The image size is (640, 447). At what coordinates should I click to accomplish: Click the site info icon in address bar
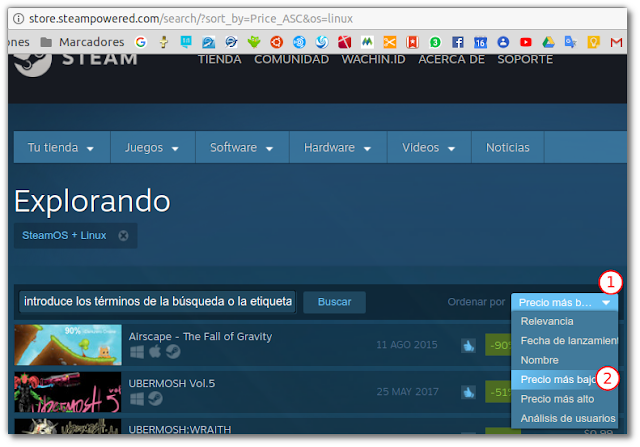click(18, 19)
